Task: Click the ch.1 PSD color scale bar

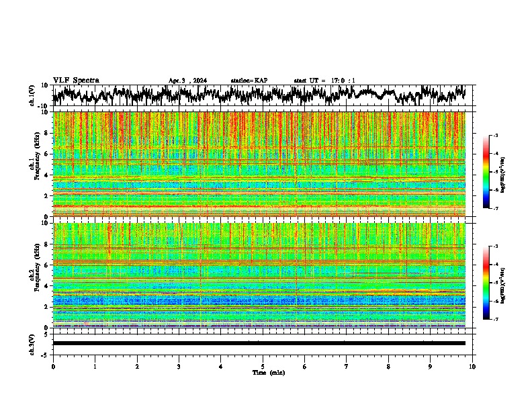Action: pyautogui.click(x=486, y=172)
